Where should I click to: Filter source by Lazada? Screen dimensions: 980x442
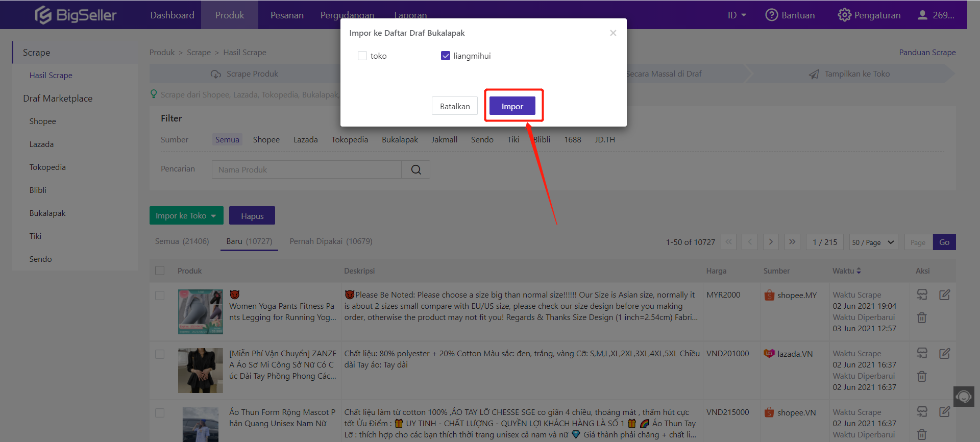point(305,139)
